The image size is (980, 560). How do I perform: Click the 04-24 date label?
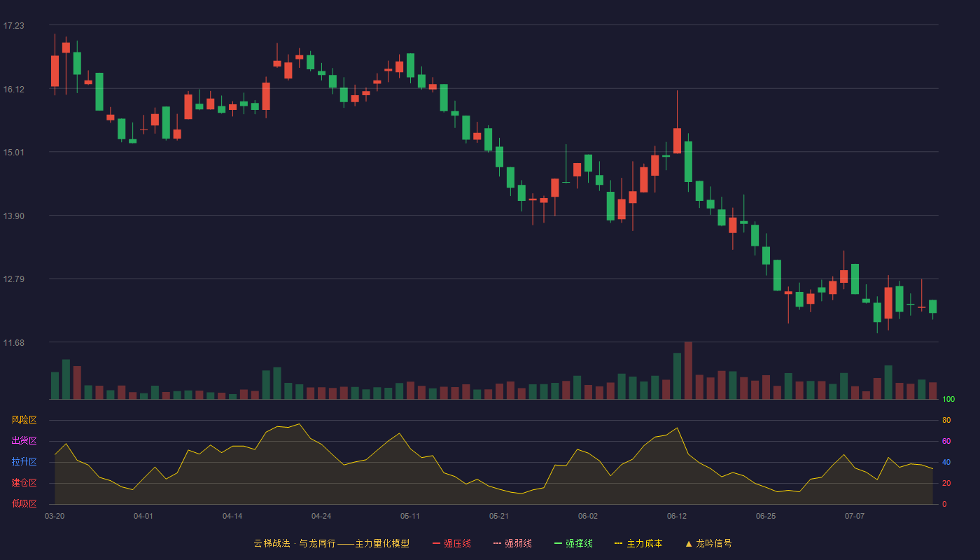pos(321,516)
